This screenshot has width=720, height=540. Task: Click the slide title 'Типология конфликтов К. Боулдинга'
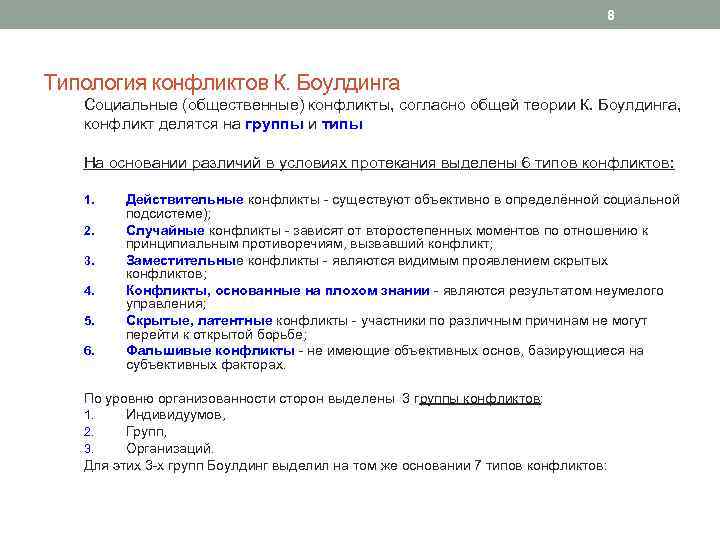pos(222,83)
